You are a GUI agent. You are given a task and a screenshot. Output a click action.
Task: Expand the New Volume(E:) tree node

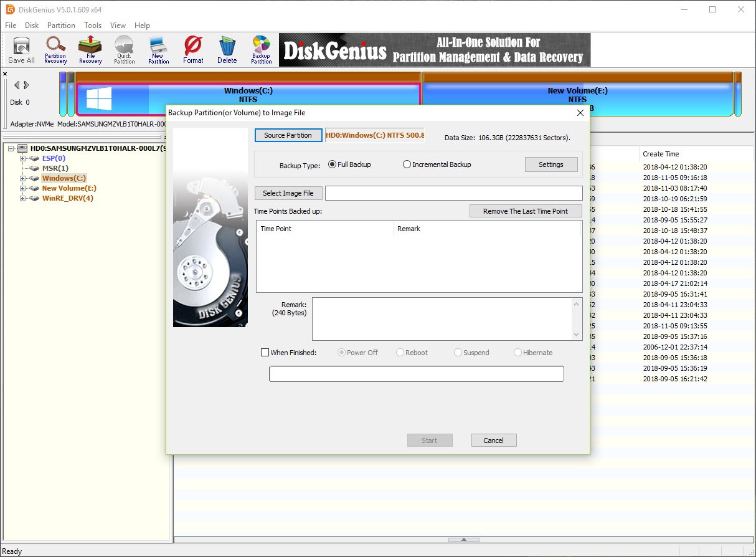pos(23,188)
